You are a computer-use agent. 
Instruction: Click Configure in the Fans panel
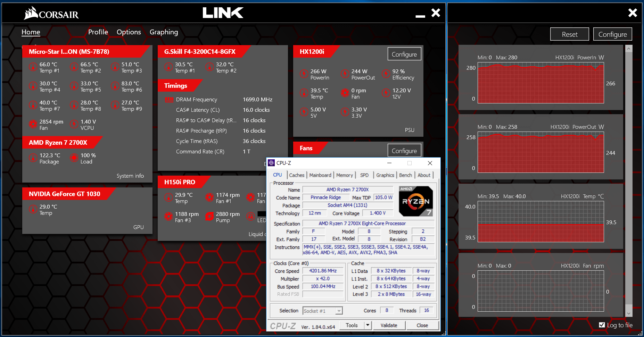[x=404, y=151]
